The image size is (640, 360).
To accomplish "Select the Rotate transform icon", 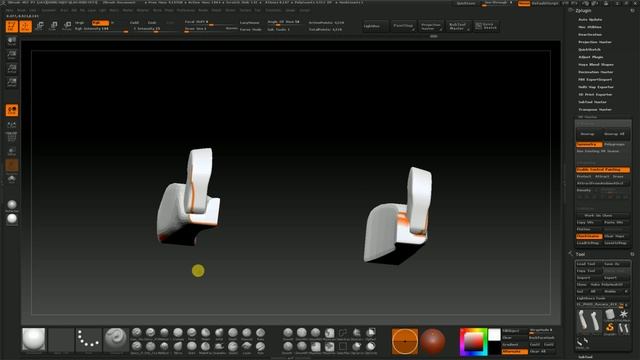I will point(67,26).
